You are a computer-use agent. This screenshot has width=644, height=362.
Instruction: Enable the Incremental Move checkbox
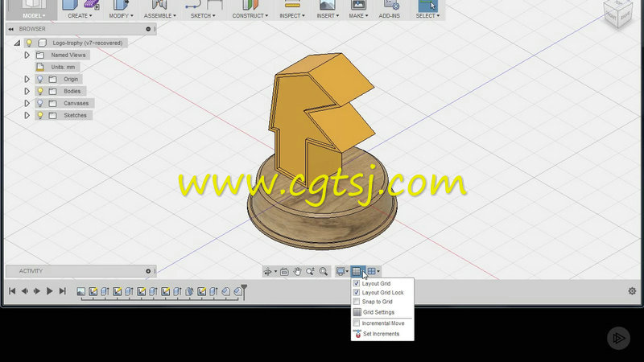pyautogui.click(x=357, y=323)
